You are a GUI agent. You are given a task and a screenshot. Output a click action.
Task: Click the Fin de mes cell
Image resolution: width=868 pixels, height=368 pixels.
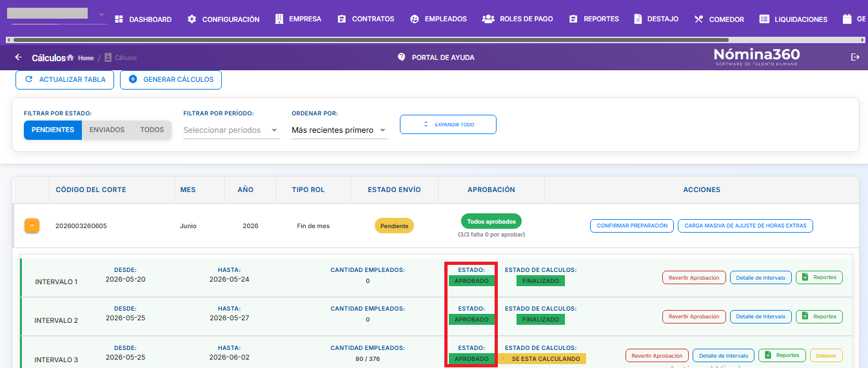pos(313,226)
